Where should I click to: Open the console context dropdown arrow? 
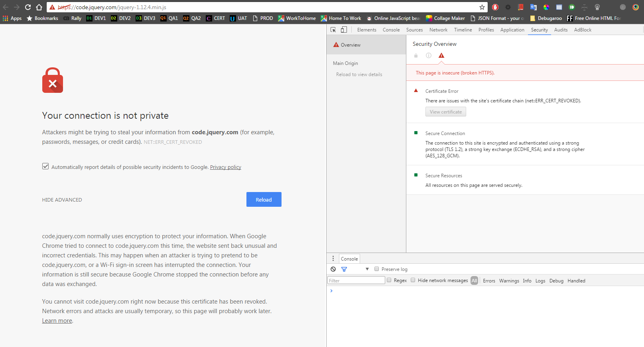click(367, 269)
